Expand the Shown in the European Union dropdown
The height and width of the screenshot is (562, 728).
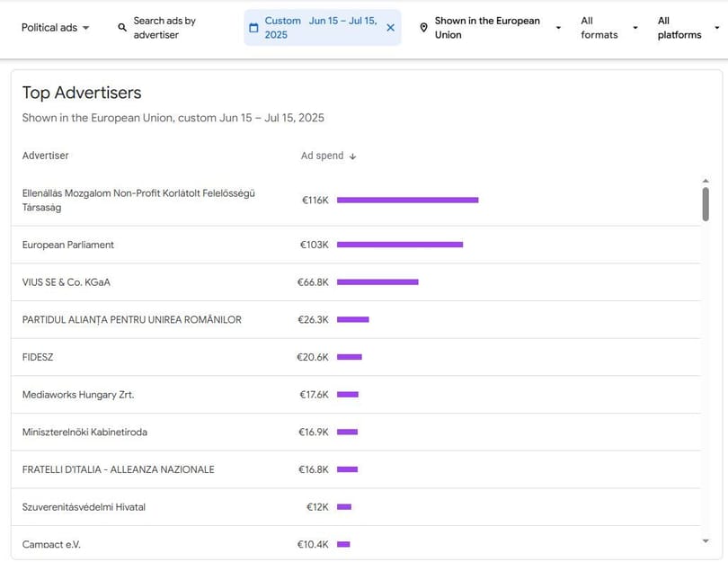point(491,28)
